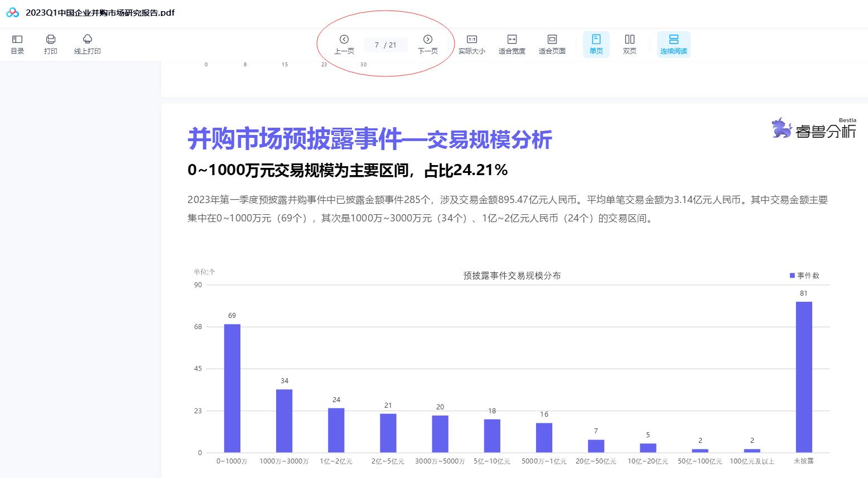Toggle the 事件数 legend entry

(x=804, y=276)
